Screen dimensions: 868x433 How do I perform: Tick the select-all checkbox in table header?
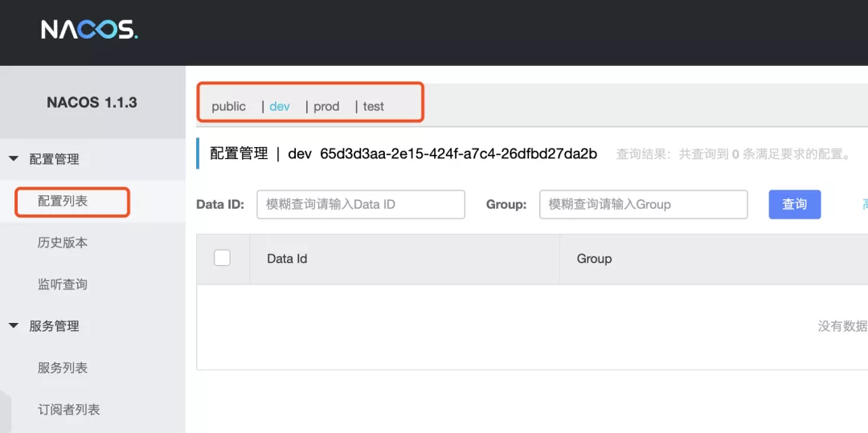click(x=222, y=258)
